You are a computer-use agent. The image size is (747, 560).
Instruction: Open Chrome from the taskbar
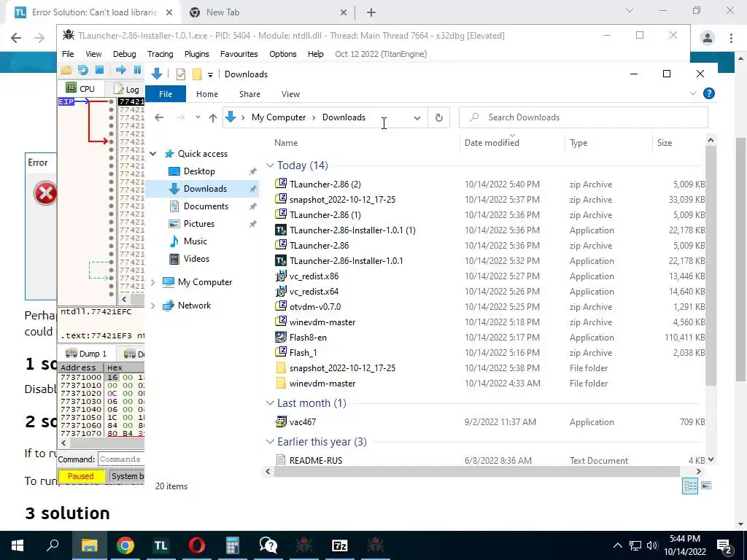(x=125, y=545)
